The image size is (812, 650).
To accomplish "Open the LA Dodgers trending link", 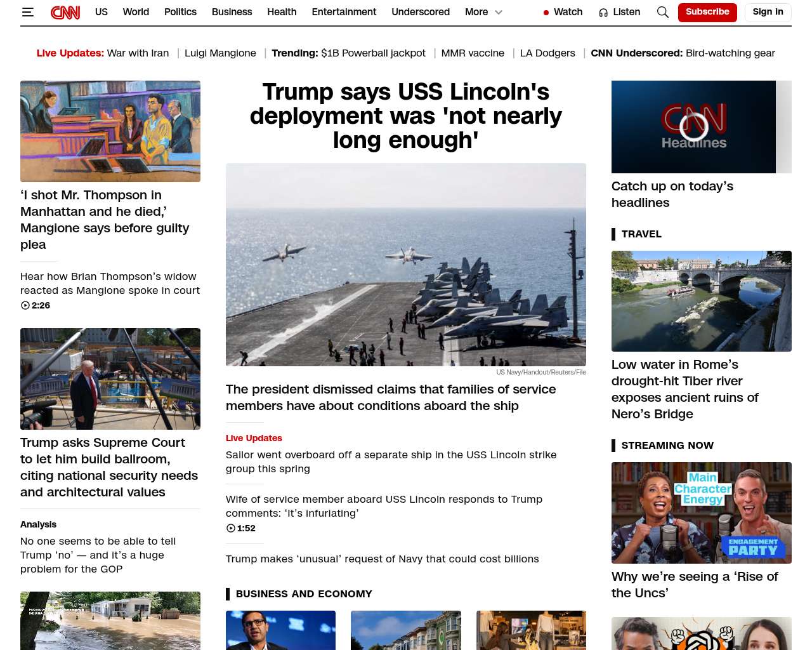I will pyautogui.click(x=547, y=53).
